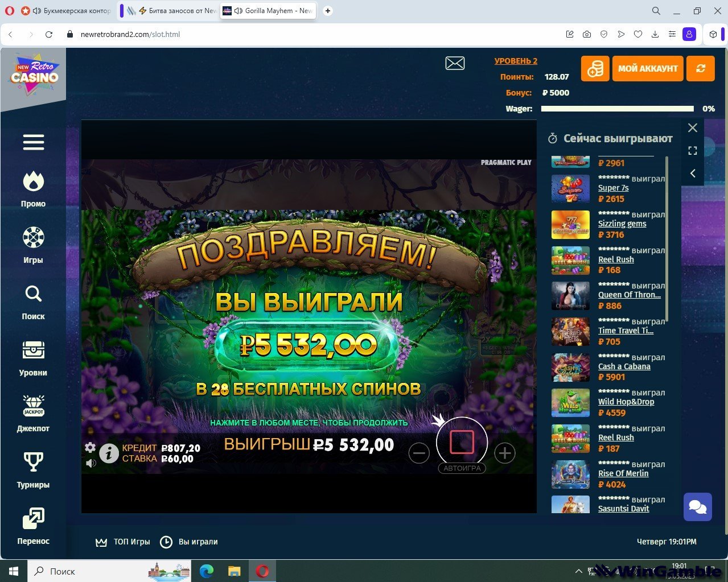Switch to the Вы играли tab
Screen dimensions: 728x582
click(x=189, y=542)
